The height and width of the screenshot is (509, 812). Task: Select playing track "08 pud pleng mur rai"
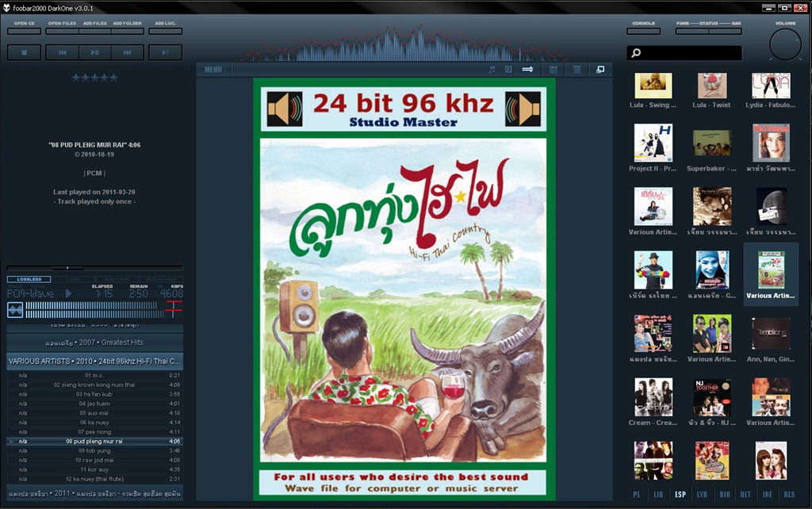pyautogui.click(x=95, y=441)
